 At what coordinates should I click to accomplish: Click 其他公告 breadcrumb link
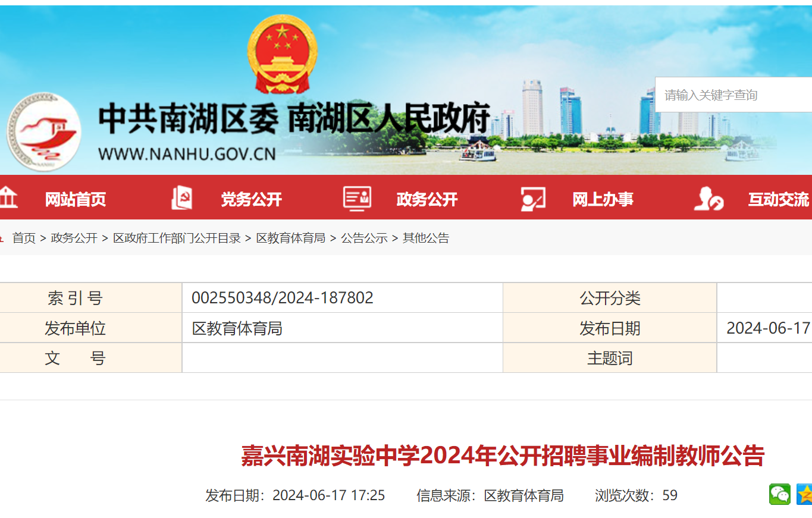tap(426, 238)
